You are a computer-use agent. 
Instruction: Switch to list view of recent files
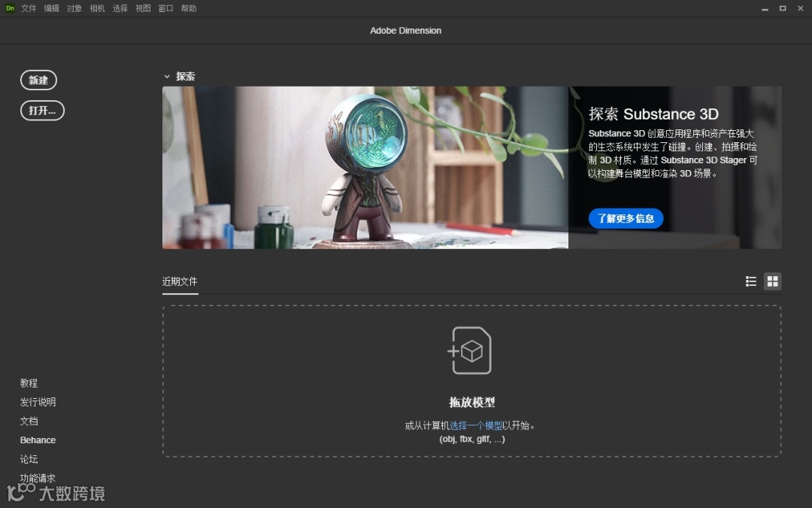[x=751, y=281]
